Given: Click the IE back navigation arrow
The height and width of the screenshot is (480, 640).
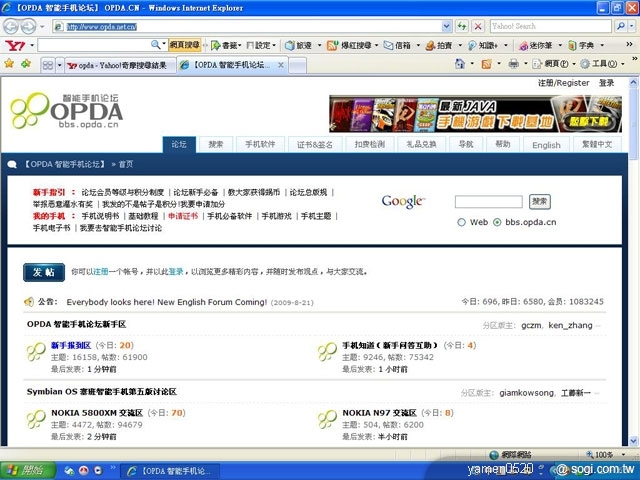Looking at the screenshot, I should tap(13, 25).
